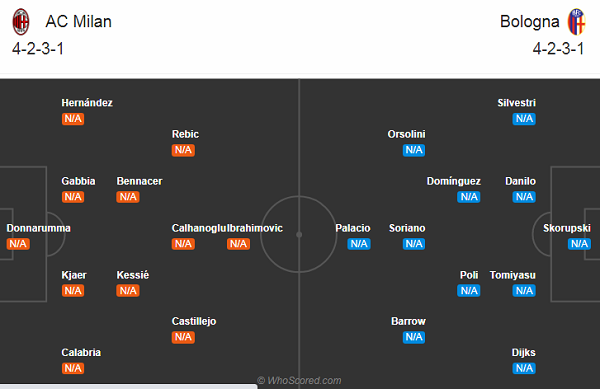The height and width of the screenshot is (389, 600).
Task: Click Castillejo's N/A rating badge
Action: [183, 337]
